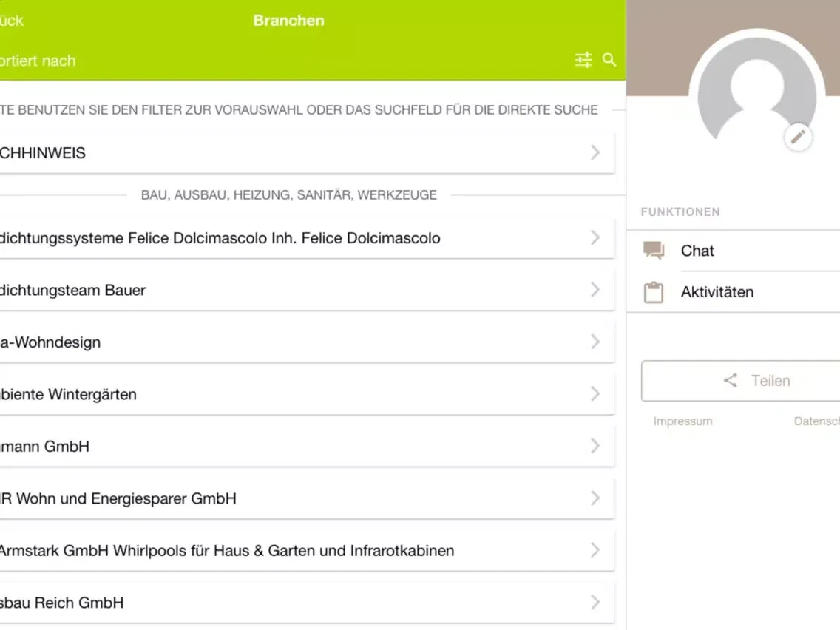The height and width of the screenshot is (630, 840).
Task: Open chevron for dichtungsteam Bauer row
Action: (x=595, y=290)
